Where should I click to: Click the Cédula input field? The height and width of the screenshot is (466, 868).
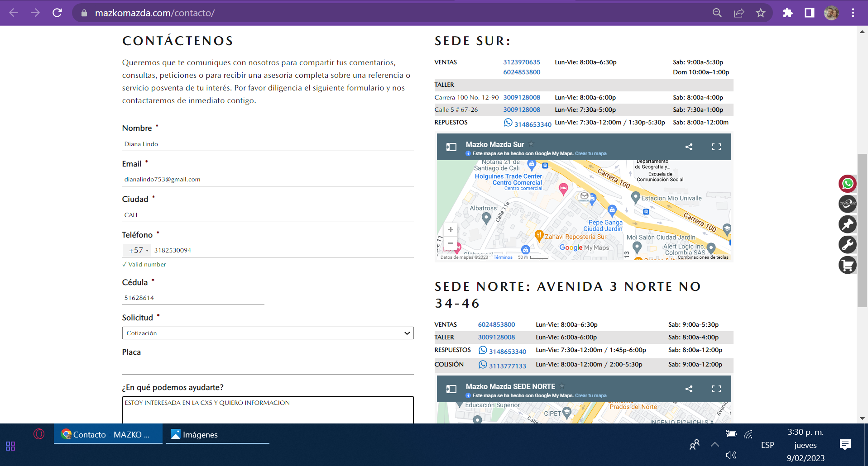(x=193, y=298)
